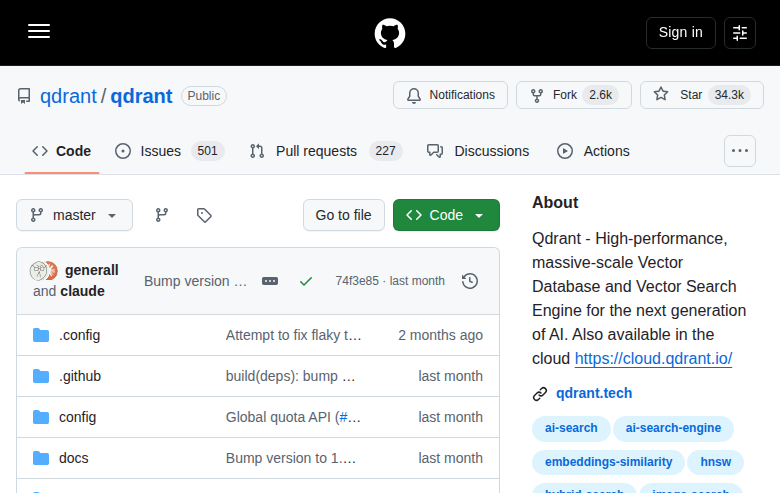Image resolution: width=780 pixels, height=493 pixels.
Task: Click the '2 months ago' timestamp
Action: coord(440,335)
